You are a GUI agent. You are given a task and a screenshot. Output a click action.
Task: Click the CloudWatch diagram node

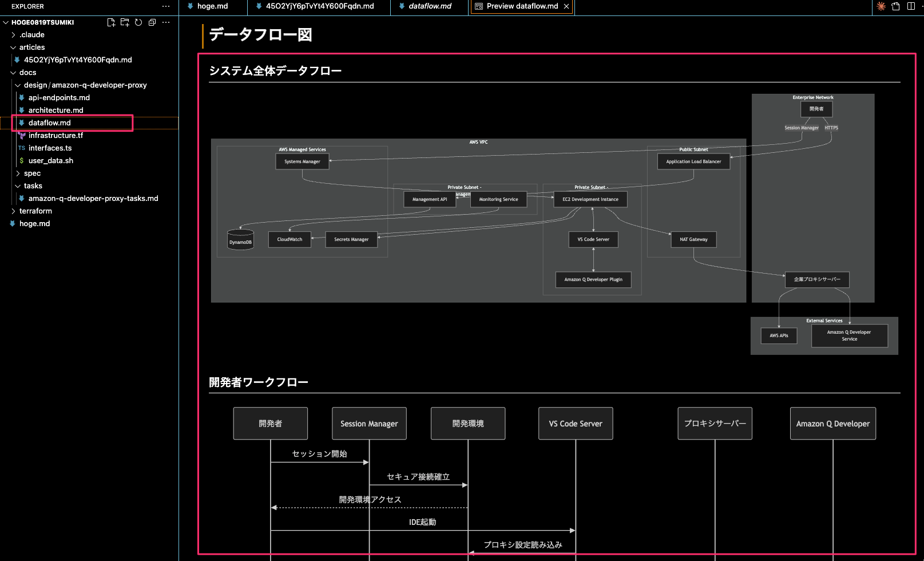290,239
